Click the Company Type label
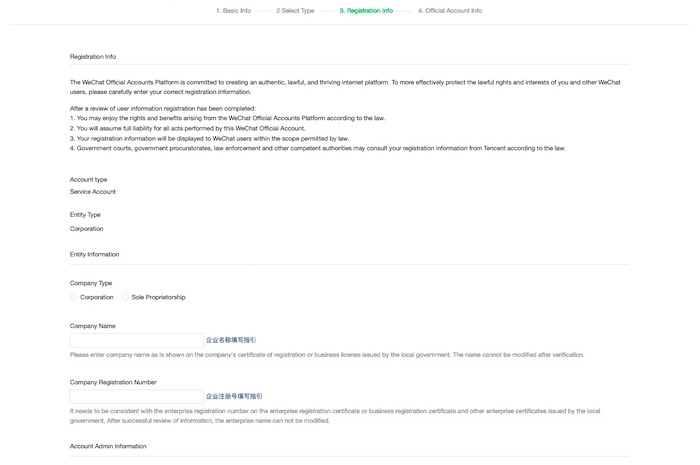This screenshot has height=465, width=700. pyautogui.click(x=91, y=283)
